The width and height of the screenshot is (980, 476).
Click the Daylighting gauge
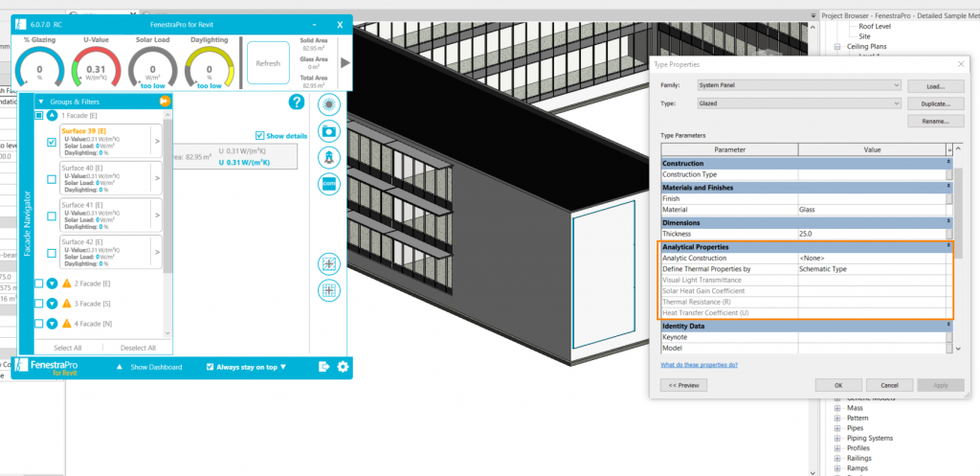[210, 67]
